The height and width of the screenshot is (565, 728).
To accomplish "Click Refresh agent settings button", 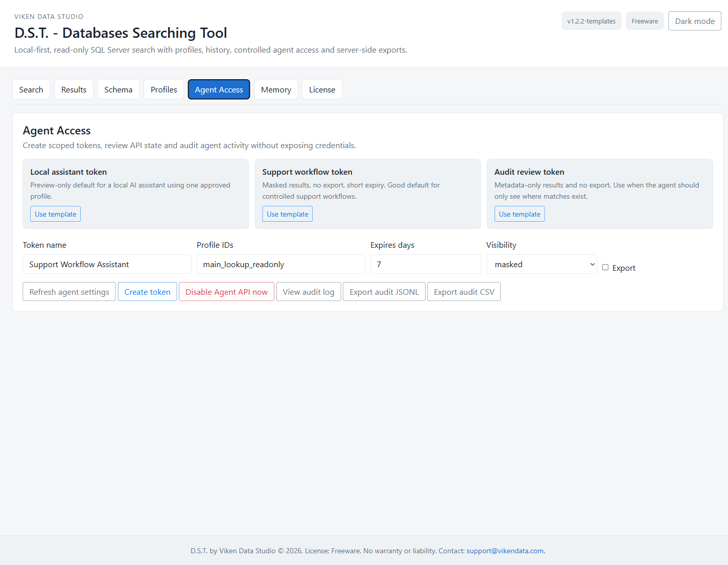I will (69, 292).
